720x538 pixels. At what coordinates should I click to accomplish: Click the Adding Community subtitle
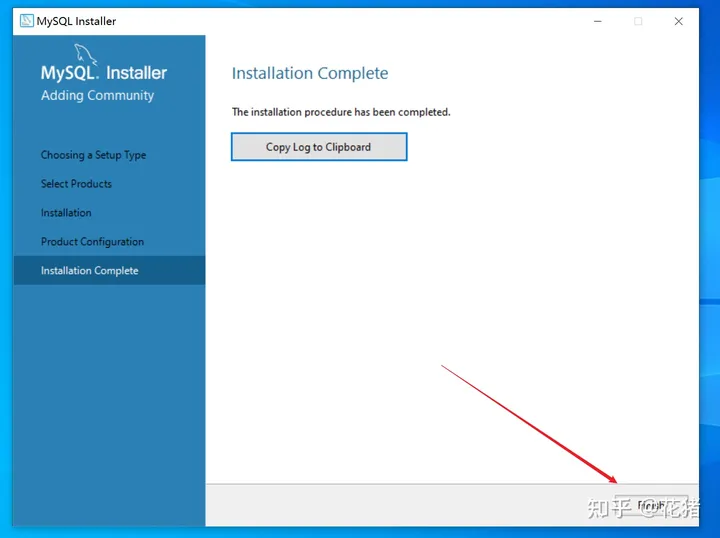pyautogui.click(x=97, y=95)
